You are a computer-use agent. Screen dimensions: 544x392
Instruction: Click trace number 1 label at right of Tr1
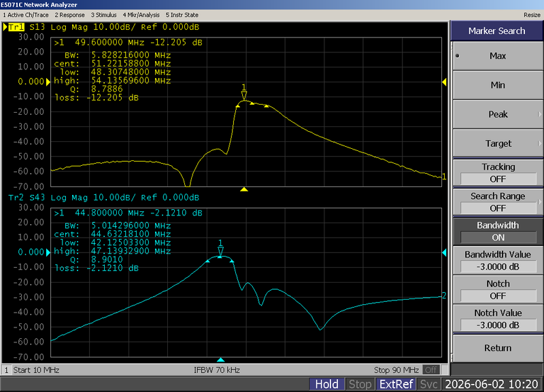[x=444, y=177]
